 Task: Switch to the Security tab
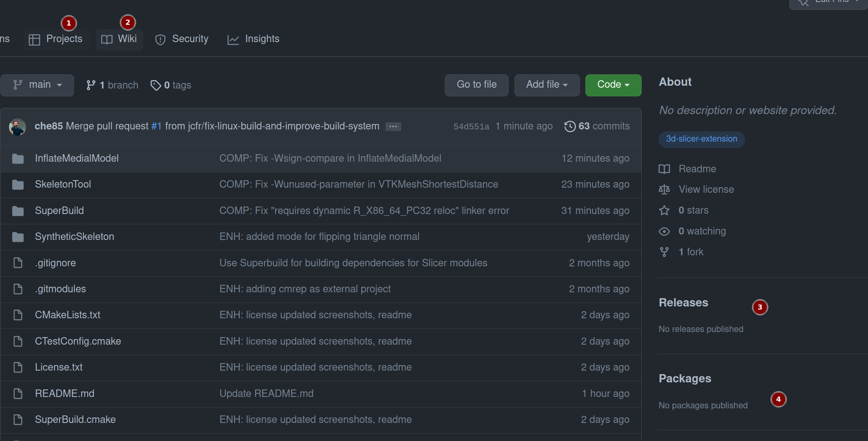coord(182,39)
